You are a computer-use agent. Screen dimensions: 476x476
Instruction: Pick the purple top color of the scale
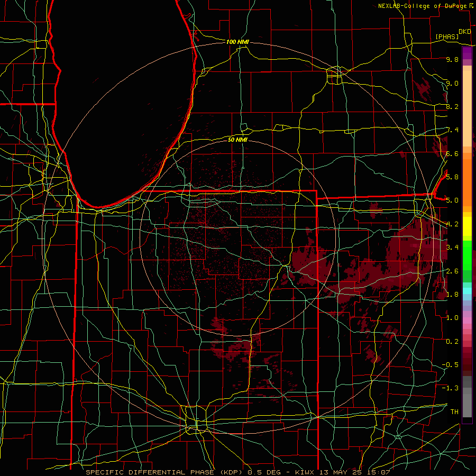click(x=467, y=53)
